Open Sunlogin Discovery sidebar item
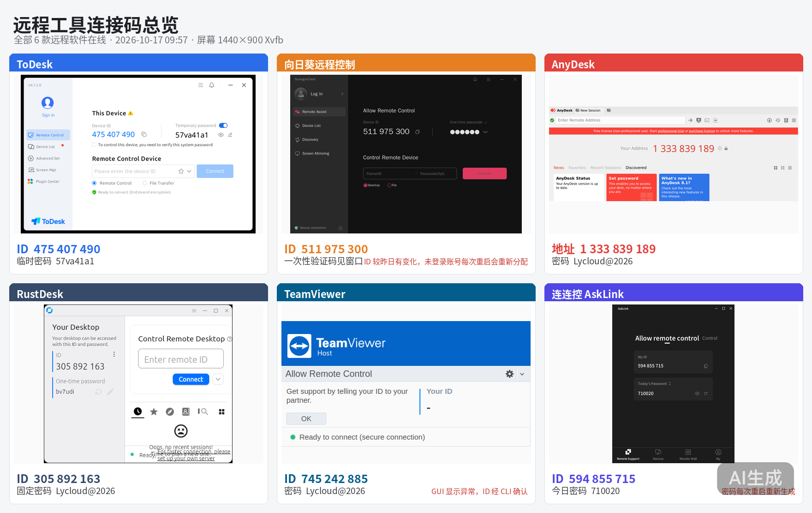The image size is (812, 513). point(319,139)
